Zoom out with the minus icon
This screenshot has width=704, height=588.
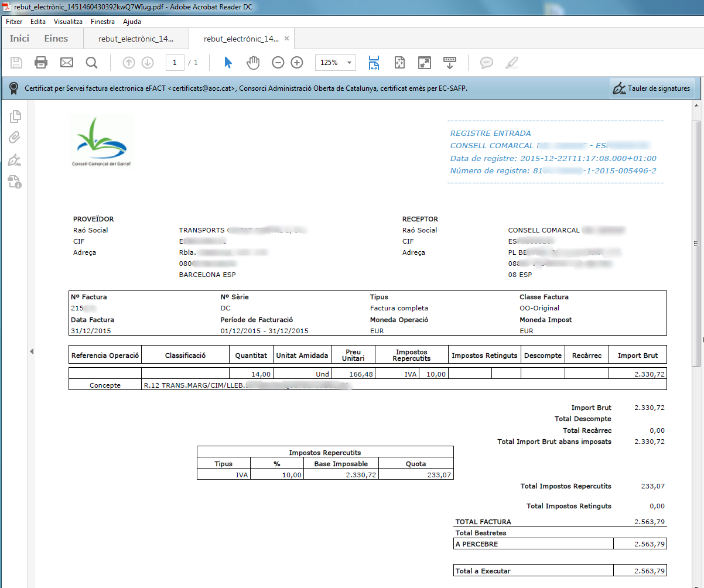click(278, 63)
